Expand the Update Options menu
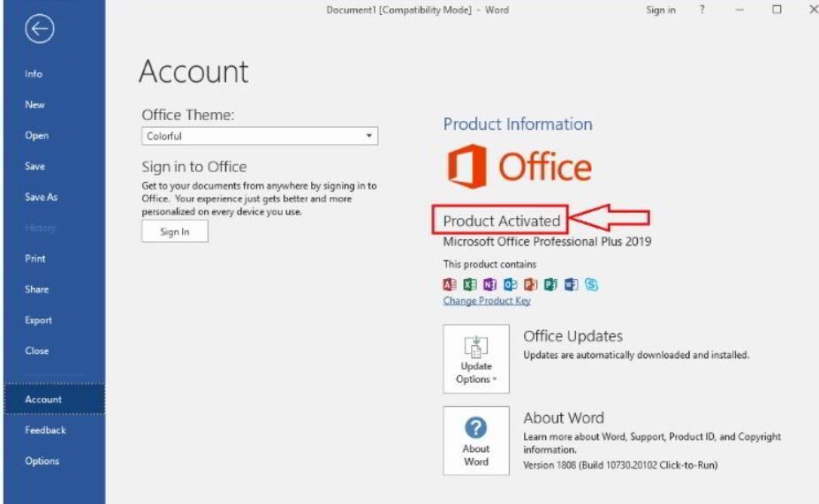819x504 pixels. click(476, 359)
